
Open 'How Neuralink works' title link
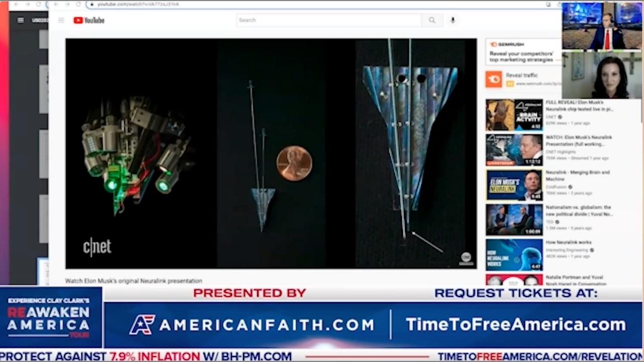570,242
